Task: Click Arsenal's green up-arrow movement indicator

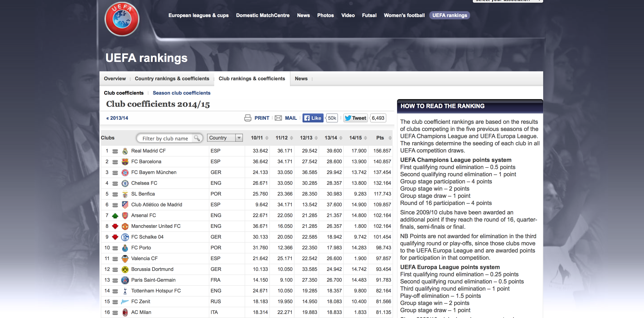Action: tap(115, 216)
